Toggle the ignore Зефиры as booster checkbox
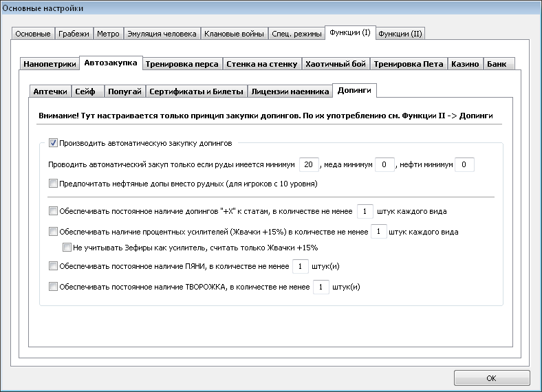Image resolution: width=542 pixels, height=392 pixels. pyautogui.click(x=67, y=247)
